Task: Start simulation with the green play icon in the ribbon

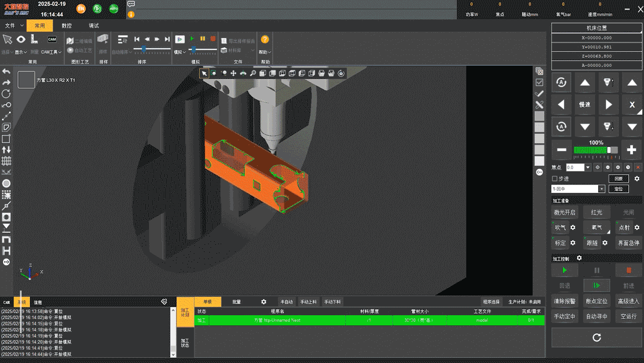Action: pyautogui.click(x=192, y=39)
